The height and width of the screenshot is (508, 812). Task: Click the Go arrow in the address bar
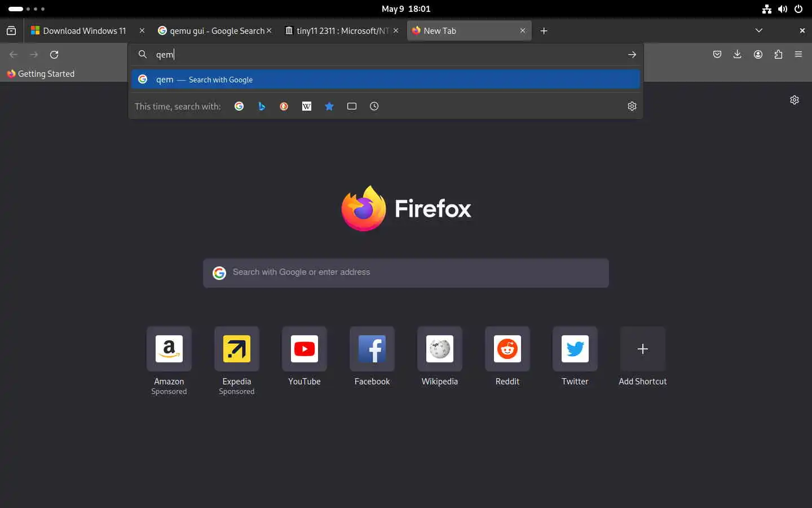click(632, 55)
